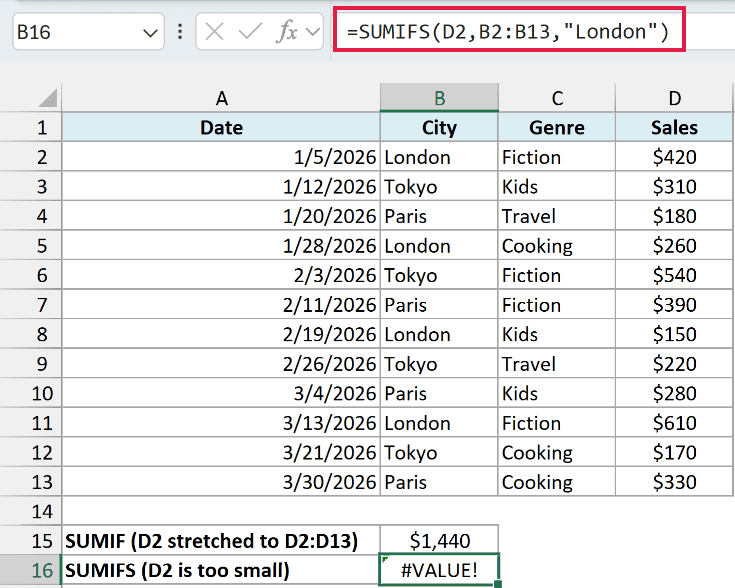Select the $280 sales cell
This screenshot has height=588, width=735.
click(674, 393)
